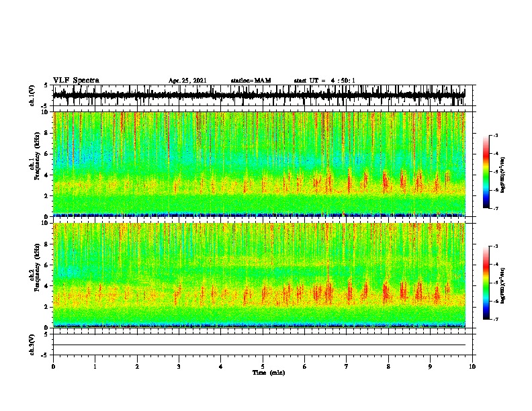Image resolution: width=532 pixels, height=411 pixels.
Task: Click time axis tick label "3"
Action: [x=179, y=367]
